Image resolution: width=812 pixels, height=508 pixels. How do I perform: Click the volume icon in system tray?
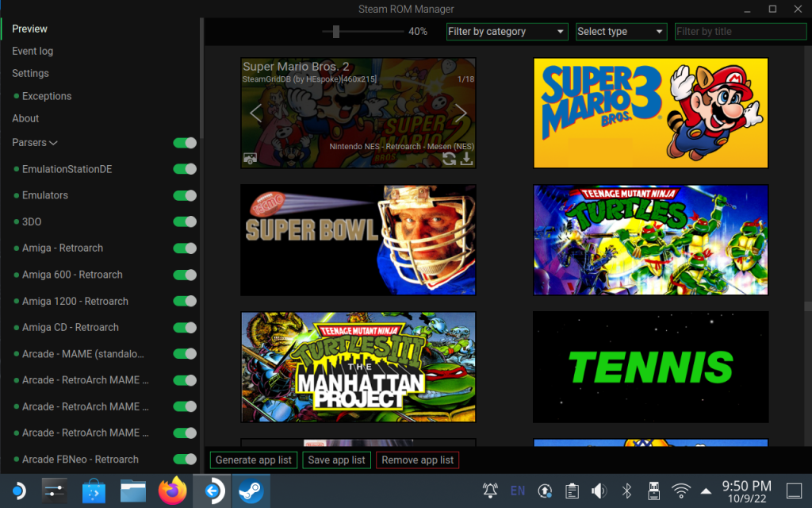pos(599,491)
